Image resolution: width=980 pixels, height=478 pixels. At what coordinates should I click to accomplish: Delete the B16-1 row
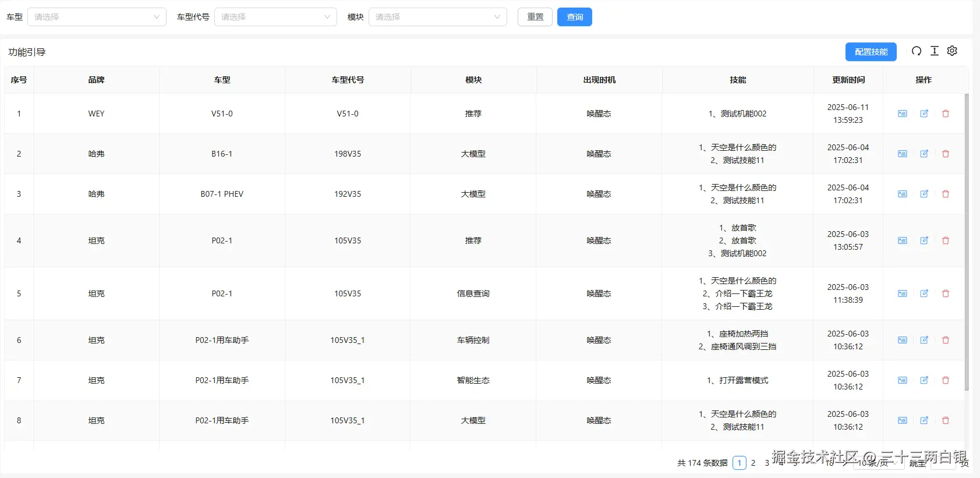tap(946, 154)
